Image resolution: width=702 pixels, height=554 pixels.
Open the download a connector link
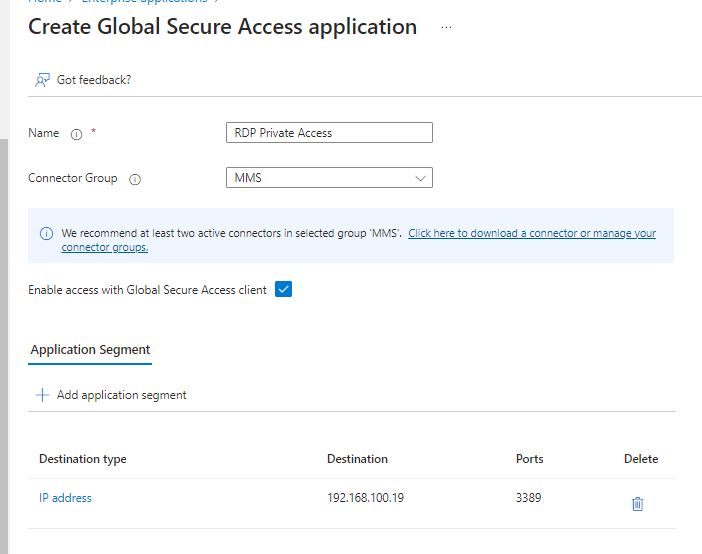pos(531,234)
